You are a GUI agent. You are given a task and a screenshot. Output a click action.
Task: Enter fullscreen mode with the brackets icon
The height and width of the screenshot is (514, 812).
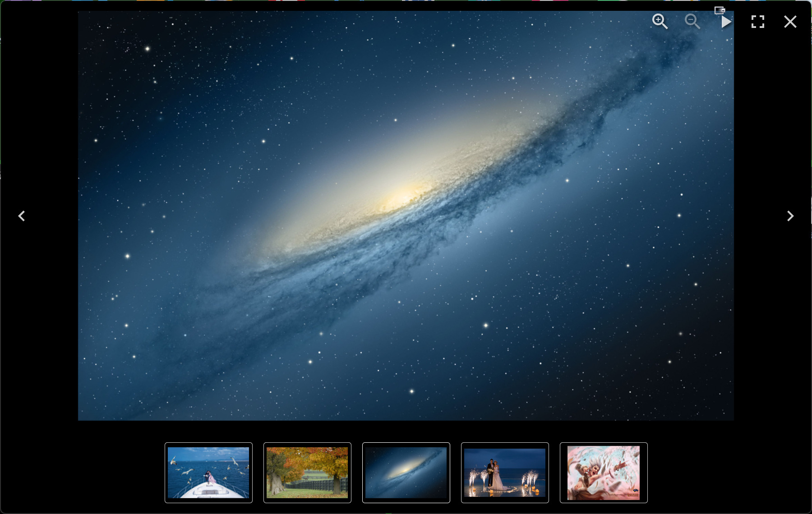coord(758,22)
